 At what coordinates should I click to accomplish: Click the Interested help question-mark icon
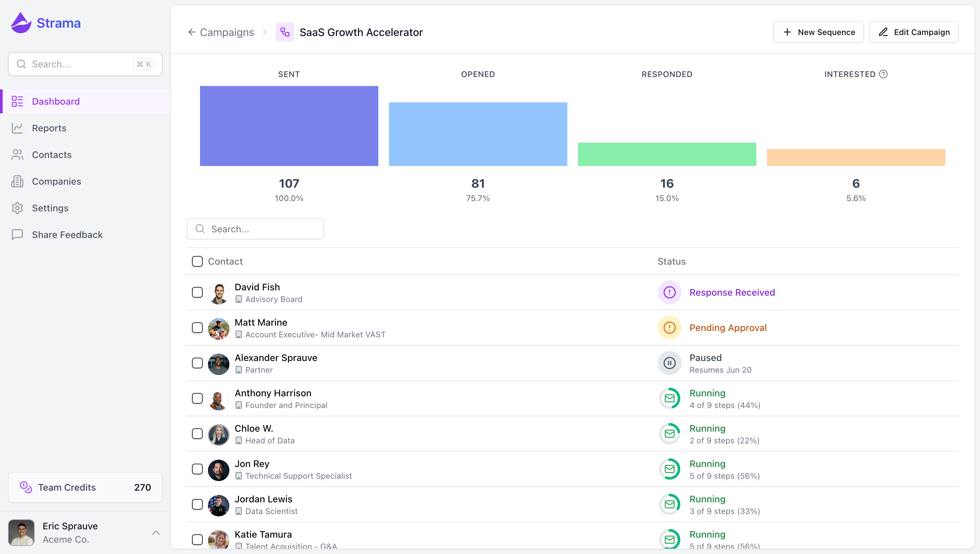pyautogui.click(x=883, y=74)
